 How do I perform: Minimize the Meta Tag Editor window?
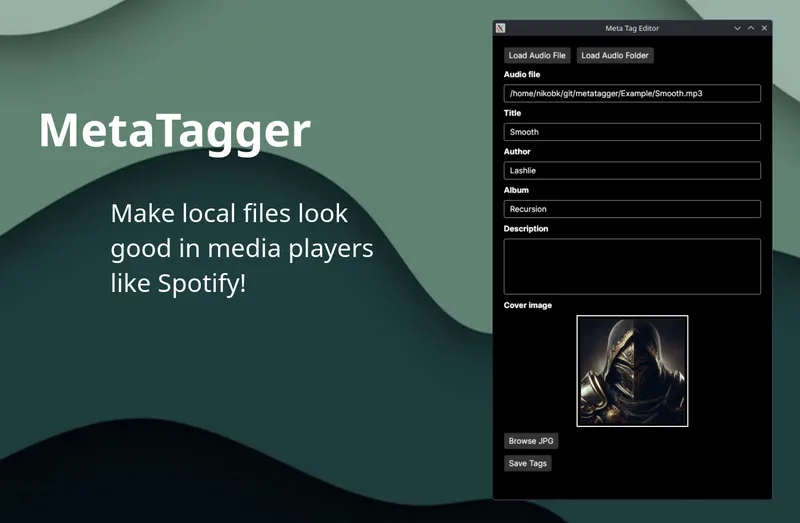tap(737, 28)
